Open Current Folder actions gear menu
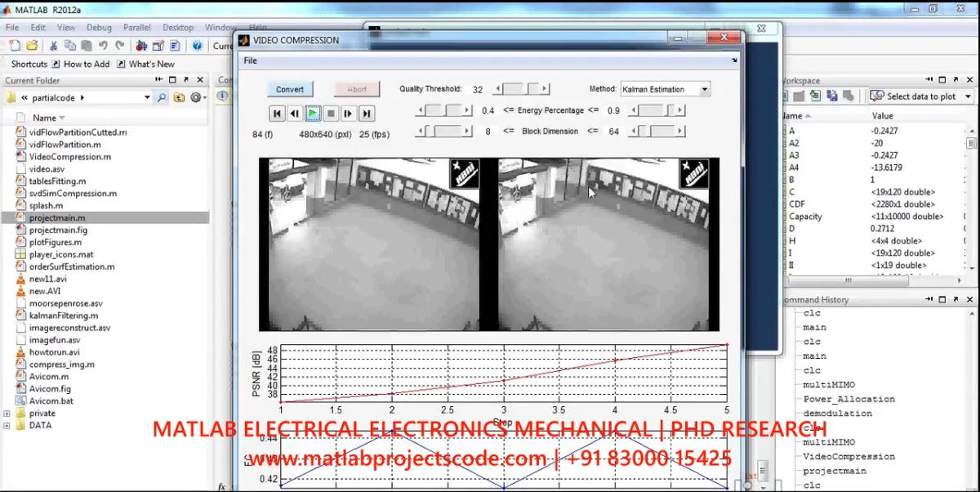Viewport: 980px width, 492px height. pos(198,97)
